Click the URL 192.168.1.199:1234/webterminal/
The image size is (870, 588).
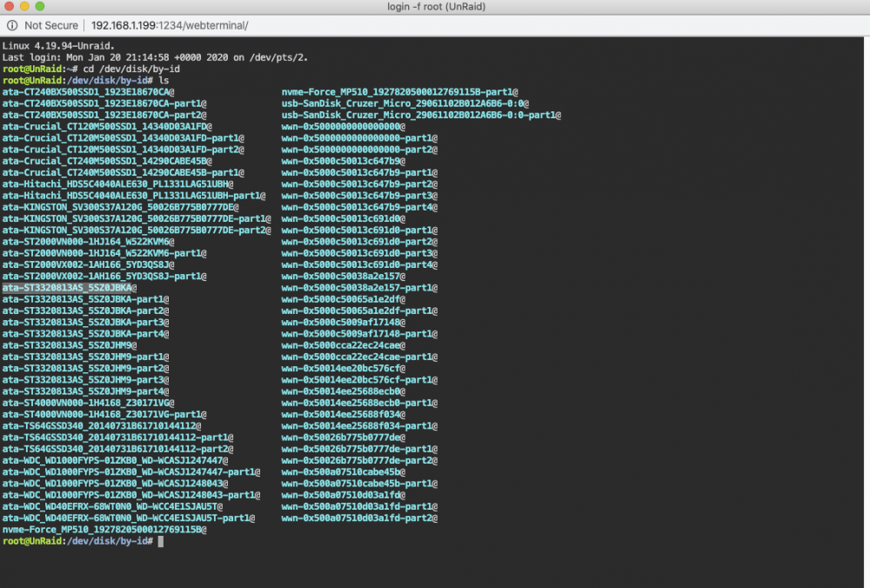coord(170,25)
